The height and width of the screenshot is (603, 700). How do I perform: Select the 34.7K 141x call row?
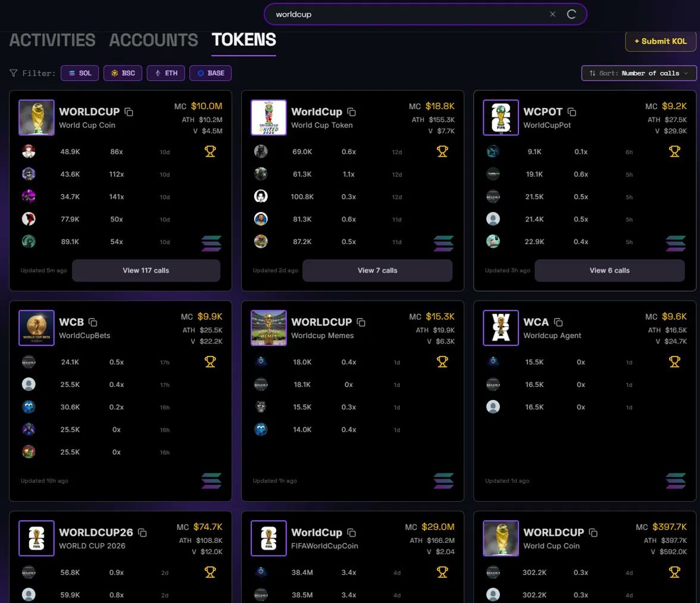click(120, 196)
